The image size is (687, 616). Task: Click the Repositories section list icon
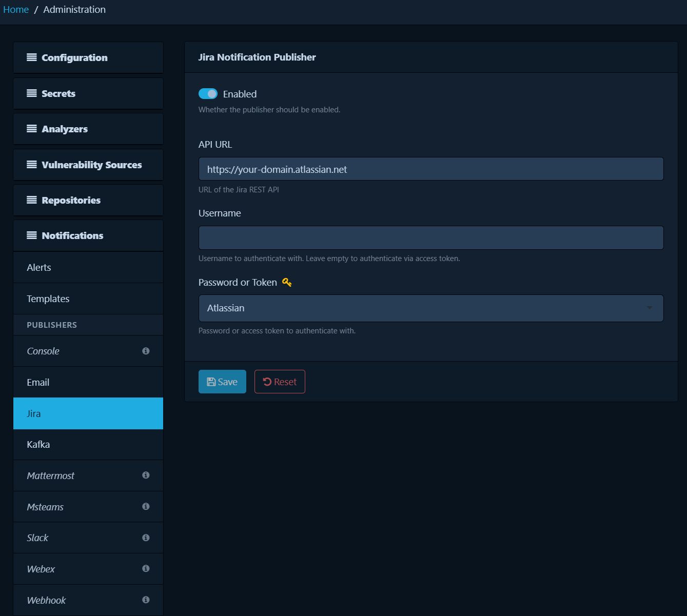pyautogui.click(x=32, y=200)
